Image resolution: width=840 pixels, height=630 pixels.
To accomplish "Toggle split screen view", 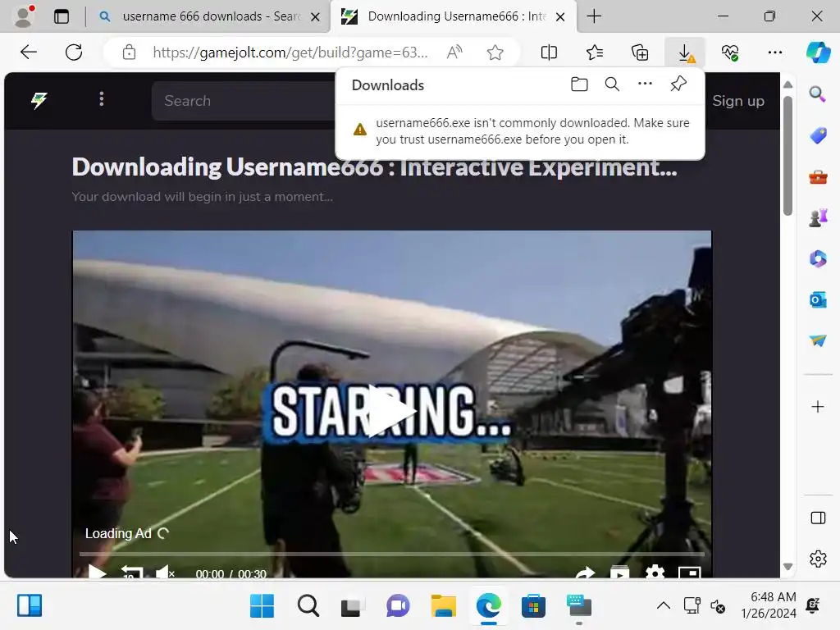I will click(549, 52).
